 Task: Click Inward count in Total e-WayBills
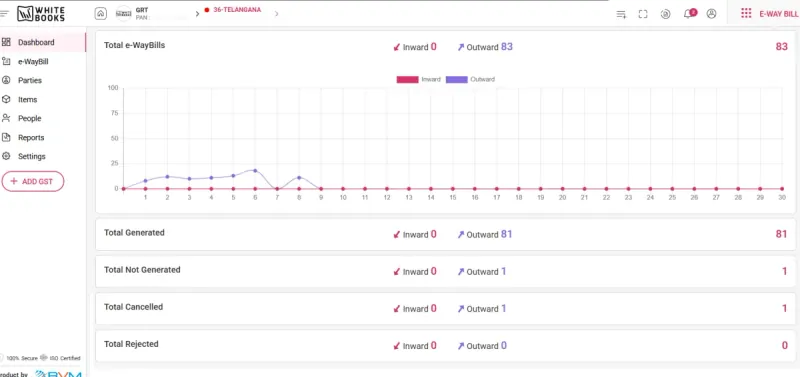(415, 47)
